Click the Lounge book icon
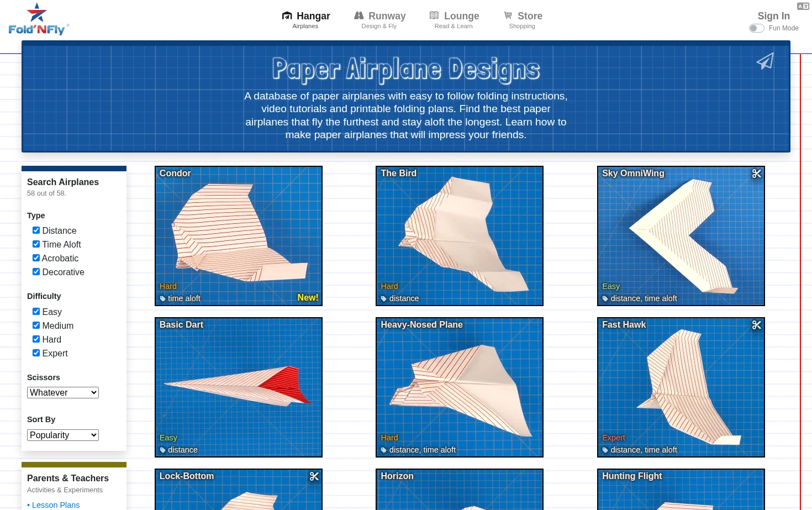 [x=434, y=15]
